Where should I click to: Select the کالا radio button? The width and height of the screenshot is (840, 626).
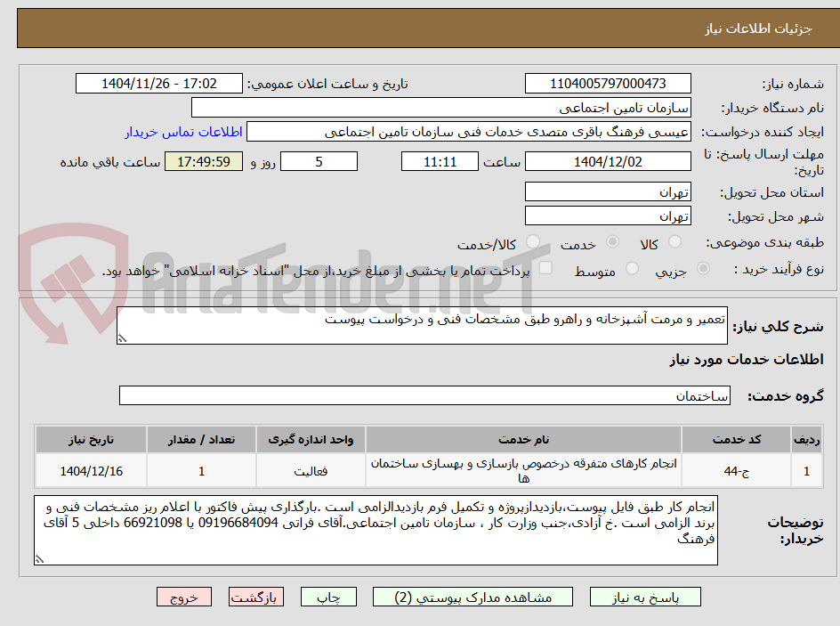[674, 242]
